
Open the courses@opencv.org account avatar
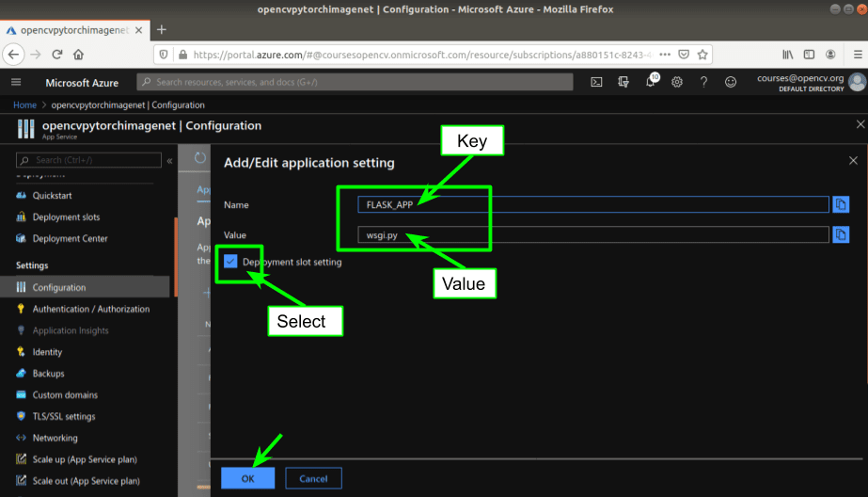point(858,82)
